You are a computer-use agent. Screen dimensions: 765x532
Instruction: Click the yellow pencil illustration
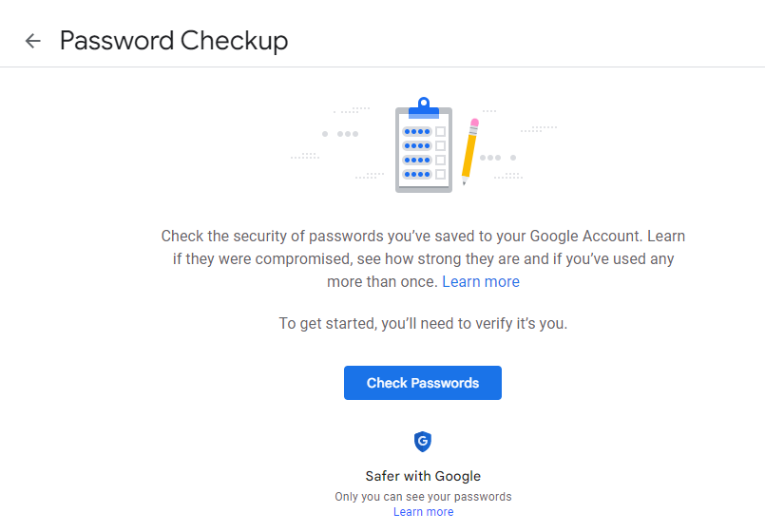tap(470, 151)
